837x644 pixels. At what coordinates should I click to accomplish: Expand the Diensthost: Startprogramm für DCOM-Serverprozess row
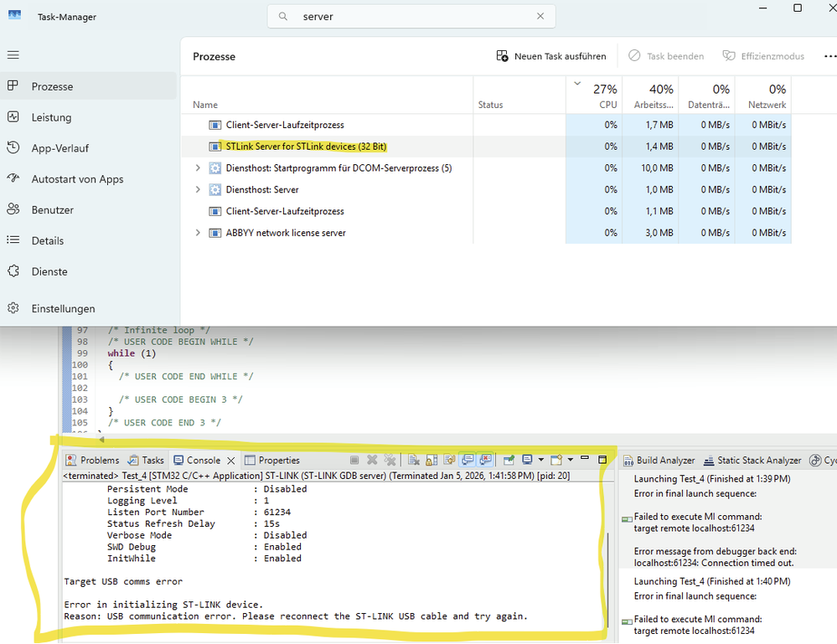pos(198,168)
